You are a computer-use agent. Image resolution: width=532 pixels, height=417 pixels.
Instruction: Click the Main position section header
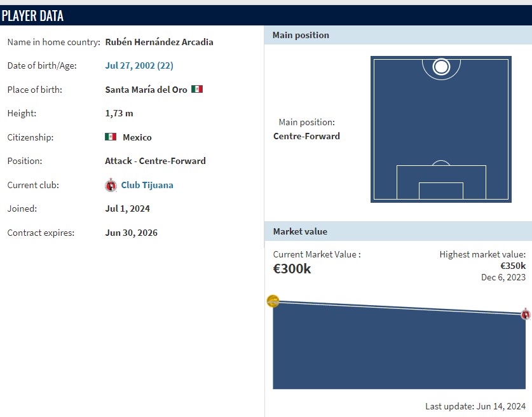point(398,35)
